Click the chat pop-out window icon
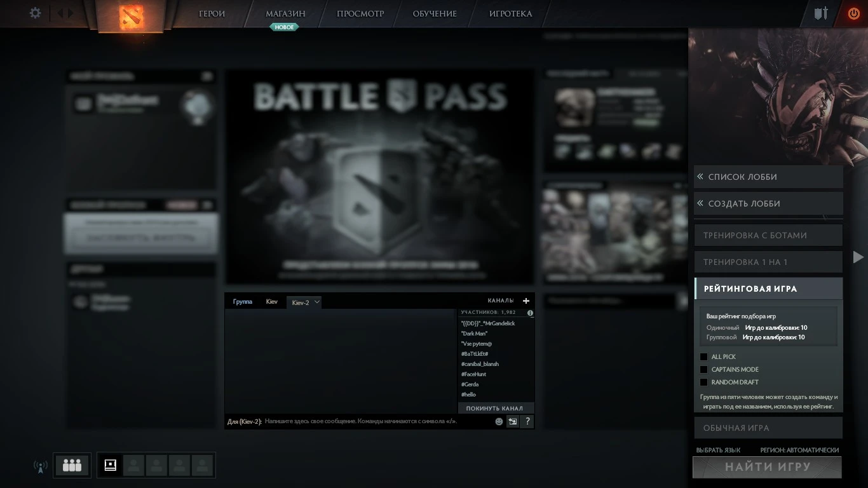This screenshot has height=488, width=868. (513, 421)
